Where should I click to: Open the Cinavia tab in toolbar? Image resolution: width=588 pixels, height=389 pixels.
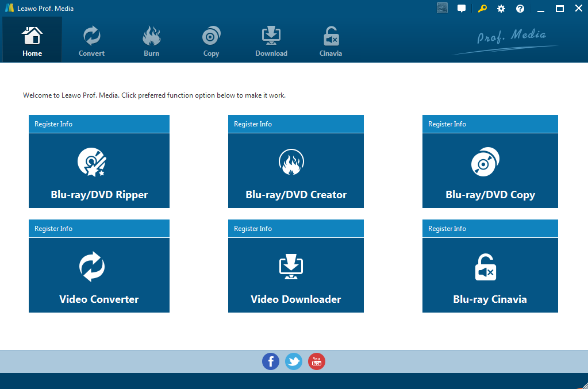point(330,41)
